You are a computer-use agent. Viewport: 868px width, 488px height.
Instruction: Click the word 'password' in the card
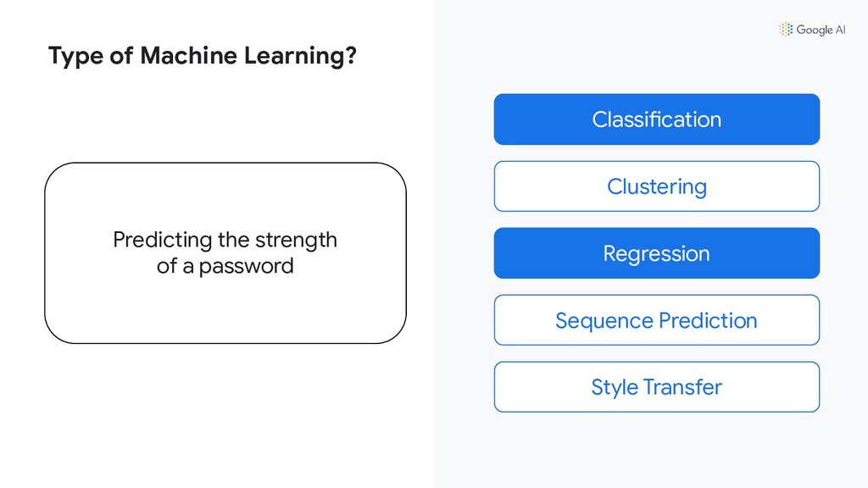tap(247, 267)
